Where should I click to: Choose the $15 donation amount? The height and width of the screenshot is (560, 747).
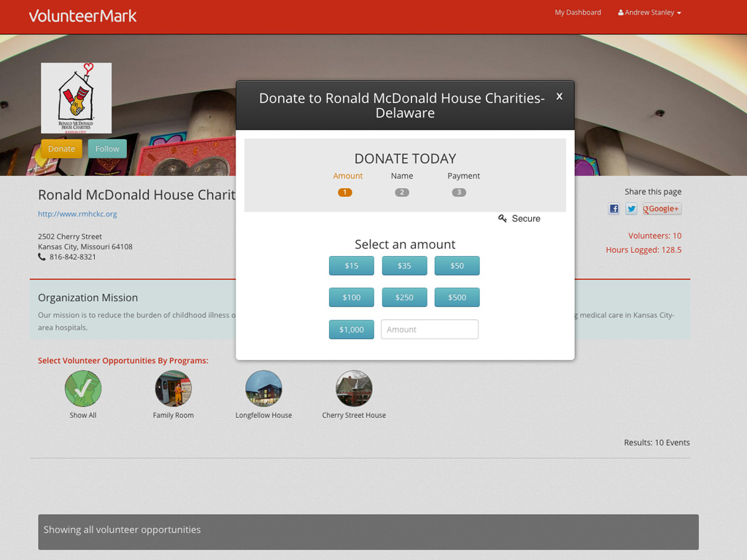pos(352,265)
